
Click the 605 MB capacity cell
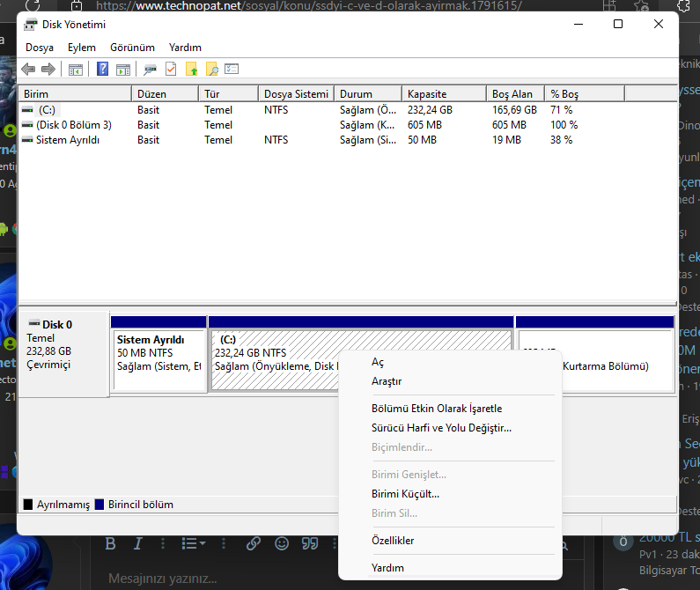tap(424, 125)
